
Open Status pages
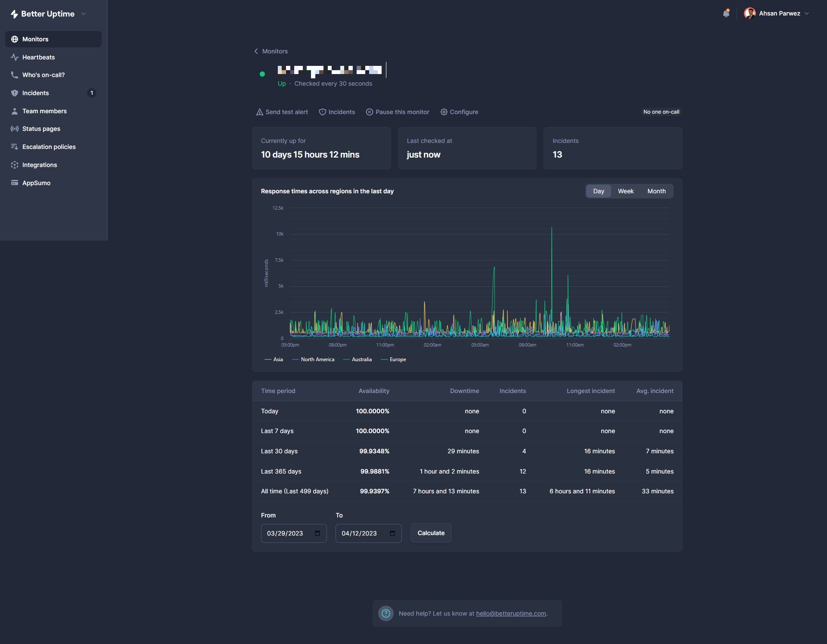[x=41, y=128]
